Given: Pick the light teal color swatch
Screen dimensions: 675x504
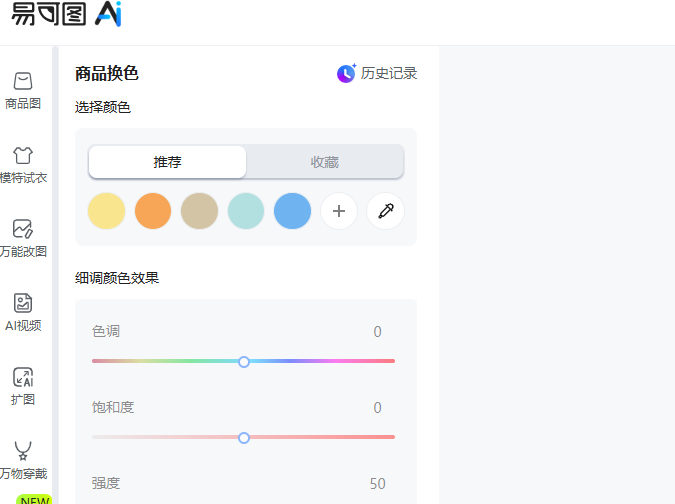Looking at the screenshot, I should 246,211.
